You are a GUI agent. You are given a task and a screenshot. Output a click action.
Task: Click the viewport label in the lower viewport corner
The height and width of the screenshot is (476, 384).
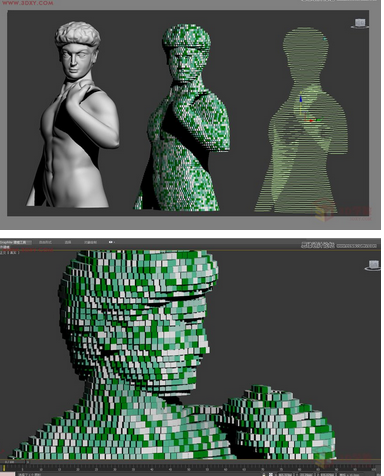9,253
